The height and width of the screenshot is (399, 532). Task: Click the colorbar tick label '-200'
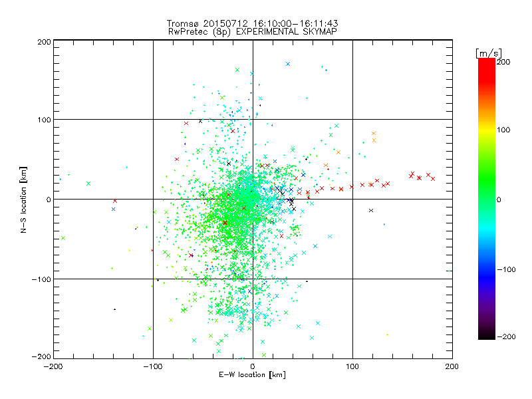tap(506, 336)
